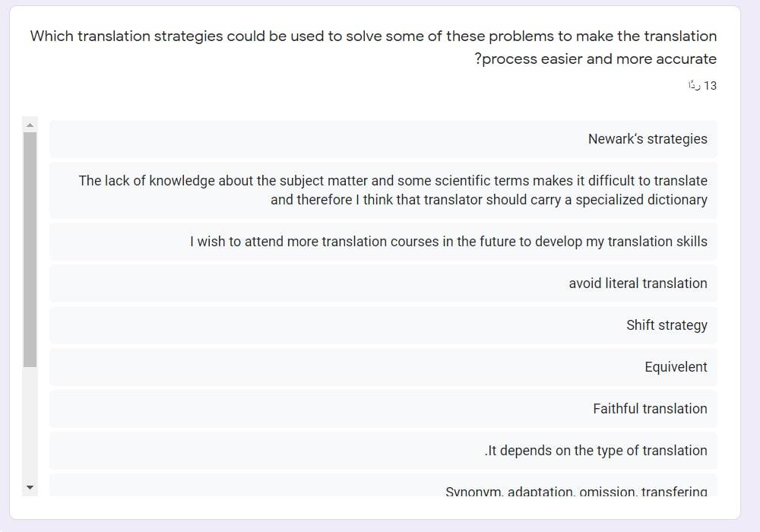Click the scrollbar up arrow
The height and width of the screenshot is (532, 760).
[x=30, y=125]
